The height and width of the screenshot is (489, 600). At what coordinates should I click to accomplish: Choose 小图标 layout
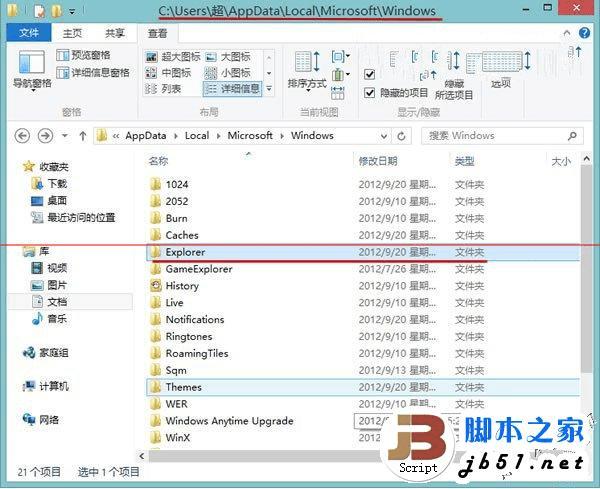(228, 73)
